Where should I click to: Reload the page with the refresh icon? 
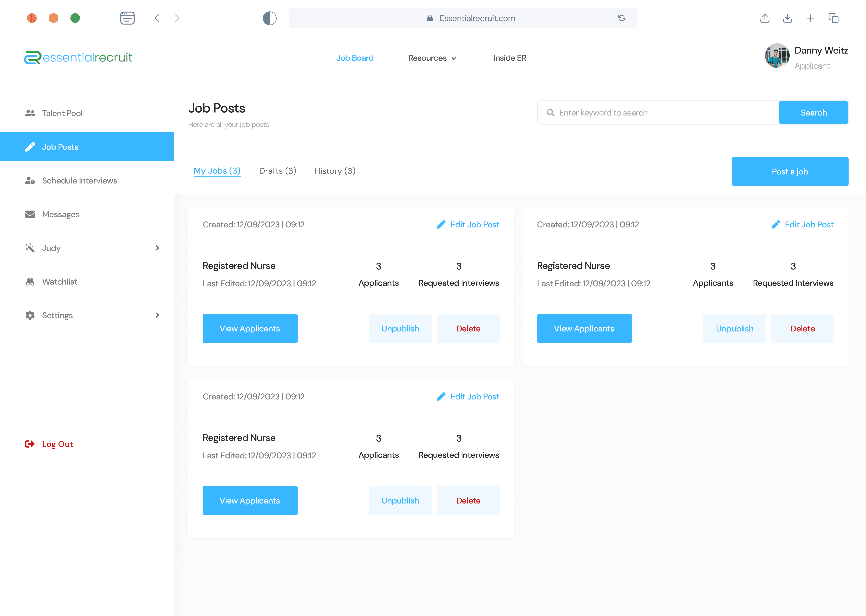[x=622, y=18]
